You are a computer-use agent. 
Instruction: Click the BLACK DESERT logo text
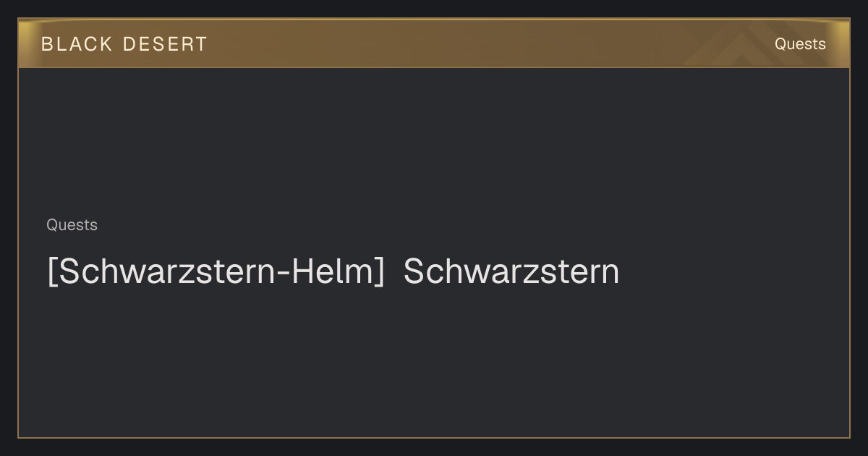(124, 44)
